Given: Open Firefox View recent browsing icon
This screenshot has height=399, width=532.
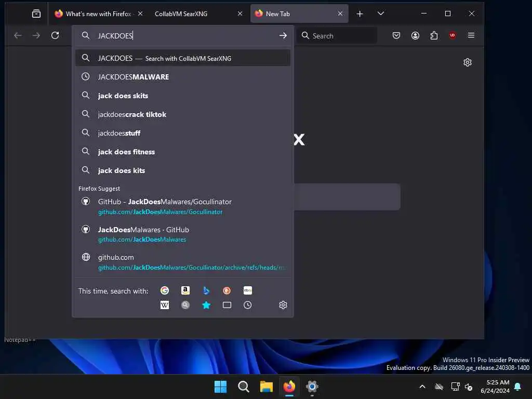Looking at the screenshot, I should (x=36, y=14).
